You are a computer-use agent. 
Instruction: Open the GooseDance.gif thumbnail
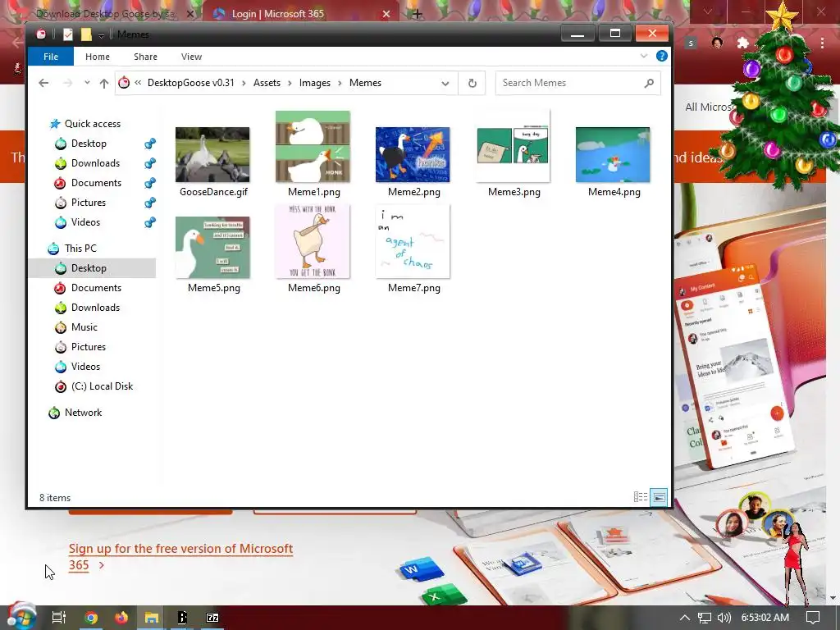(x=212, y=154)
